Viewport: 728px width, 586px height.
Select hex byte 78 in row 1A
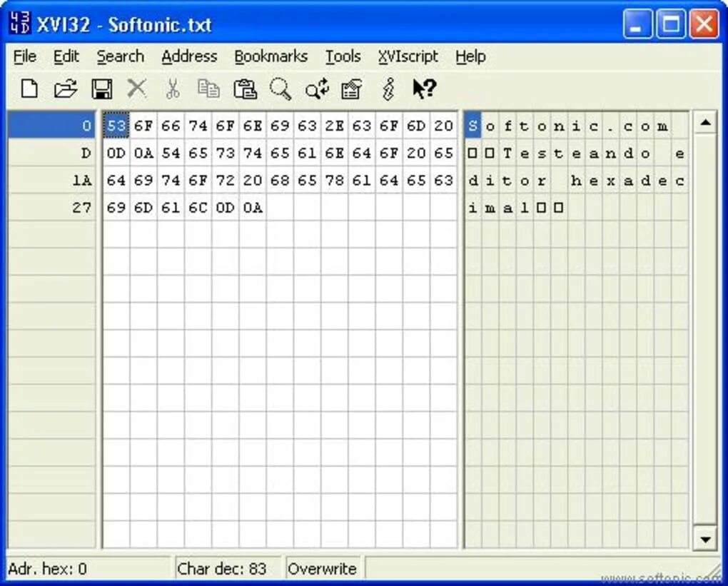point(334,180)
